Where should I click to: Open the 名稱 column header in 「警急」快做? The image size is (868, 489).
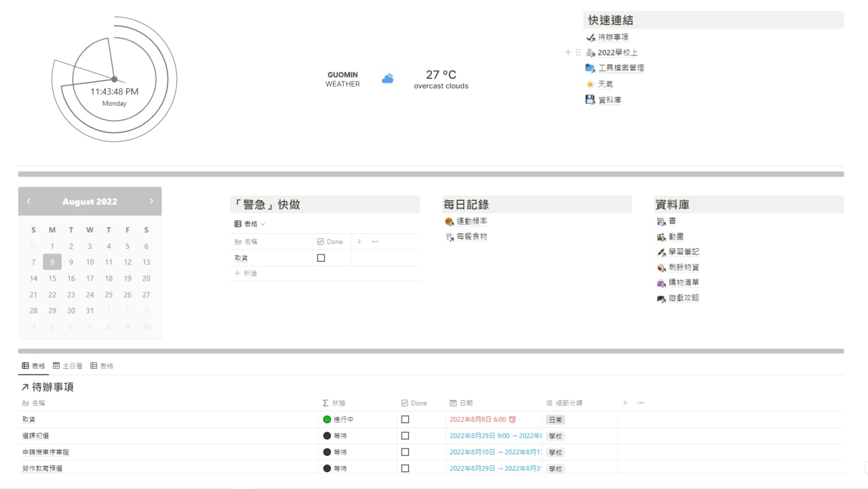coord(271,241)
